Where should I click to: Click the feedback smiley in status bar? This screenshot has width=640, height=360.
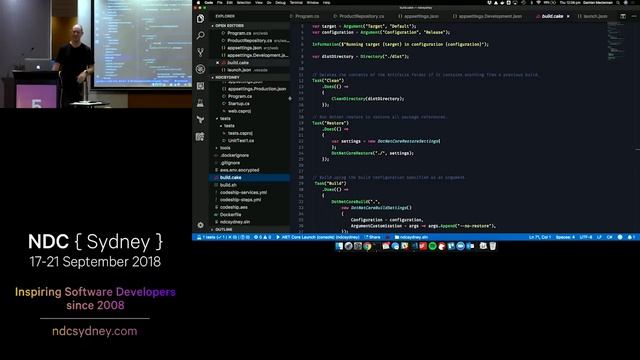click(620, 237)
